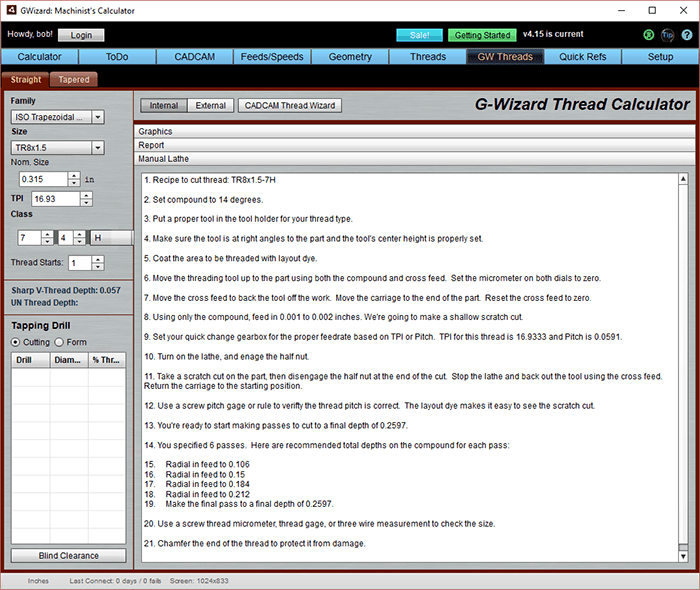Select the GW Threads tab
The image size is (700, 590).
coord(505,57)
